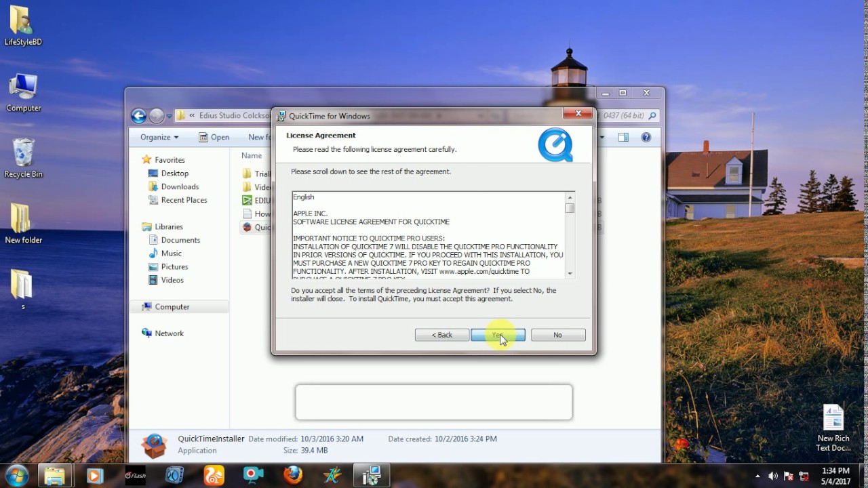The width and height of the screenshot is (868, 488).
Task: Close the QuickTime for Windows installer dialog
Action: [x=578, y=113]
